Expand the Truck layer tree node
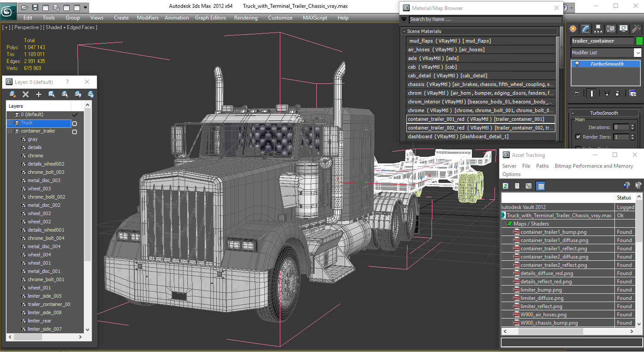Image resolution: width=644 pixels, height=352 pixels. coord(10,123)
